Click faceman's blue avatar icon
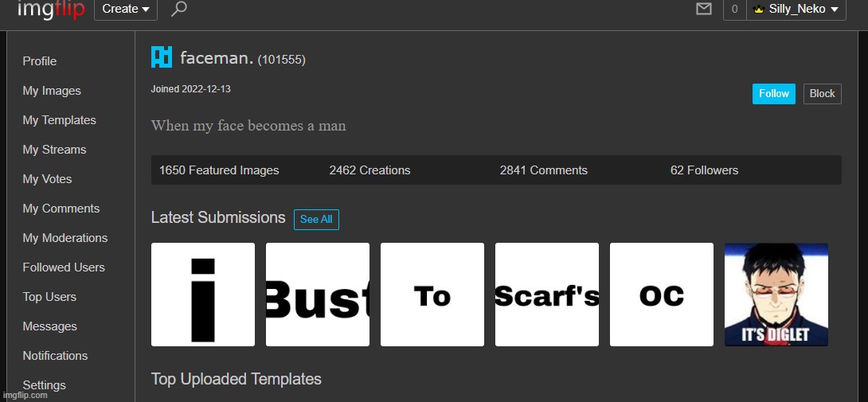Viewport: 868px width, 402px height. pyautogui.click(x=162, y=57)
